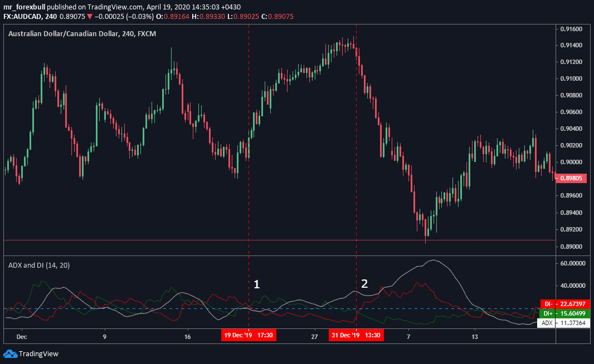Click the 60.00000 indicator scale label
594x364 pixels.
(575, 263)
